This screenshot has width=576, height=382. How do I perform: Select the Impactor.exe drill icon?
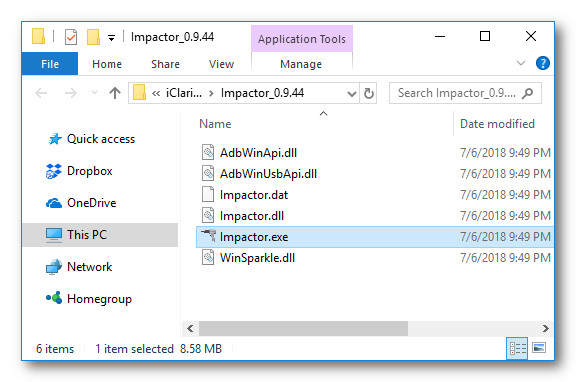coord(208,235)
